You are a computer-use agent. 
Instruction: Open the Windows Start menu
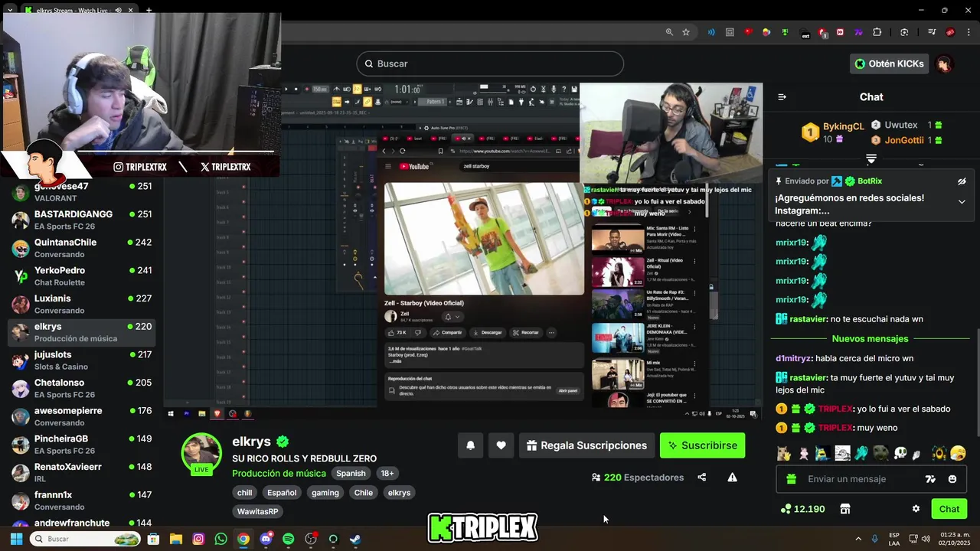[16, 539]
